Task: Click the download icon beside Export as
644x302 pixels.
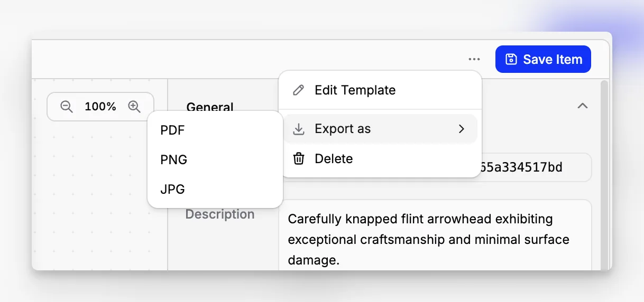Action: pyautogui.click(x=299, y=129)
